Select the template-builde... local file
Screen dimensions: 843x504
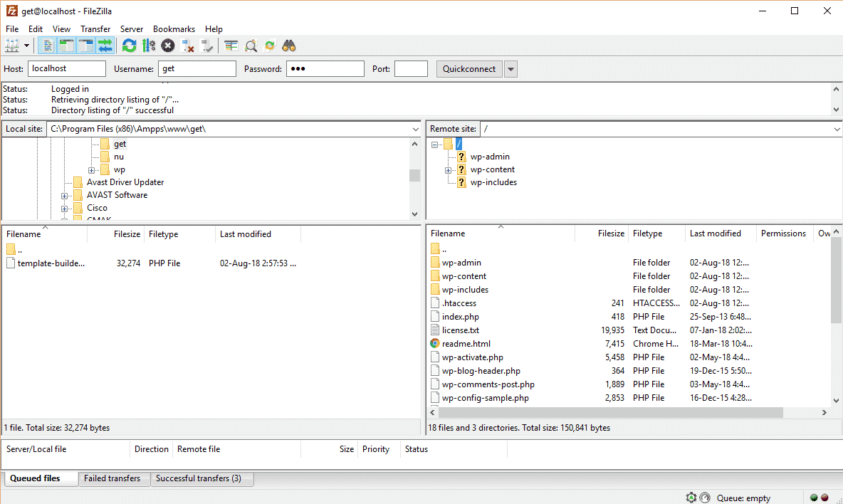(51, 263)
